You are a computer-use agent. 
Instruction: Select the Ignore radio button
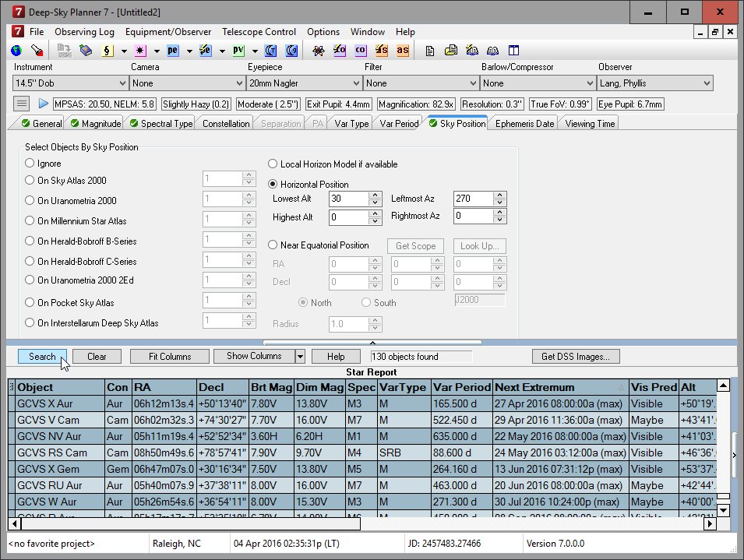pos(30,164)
